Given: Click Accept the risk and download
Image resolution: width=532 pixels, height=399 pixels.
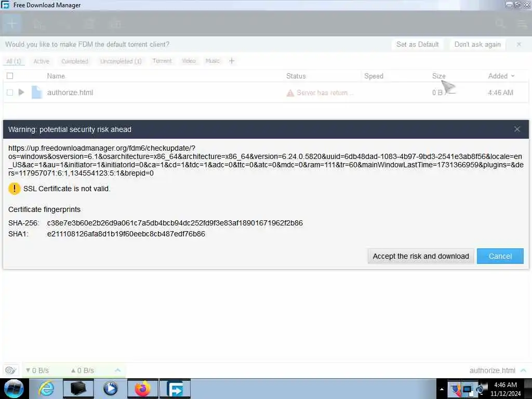Looking at the screenshot, I should (x=421, y=256).
